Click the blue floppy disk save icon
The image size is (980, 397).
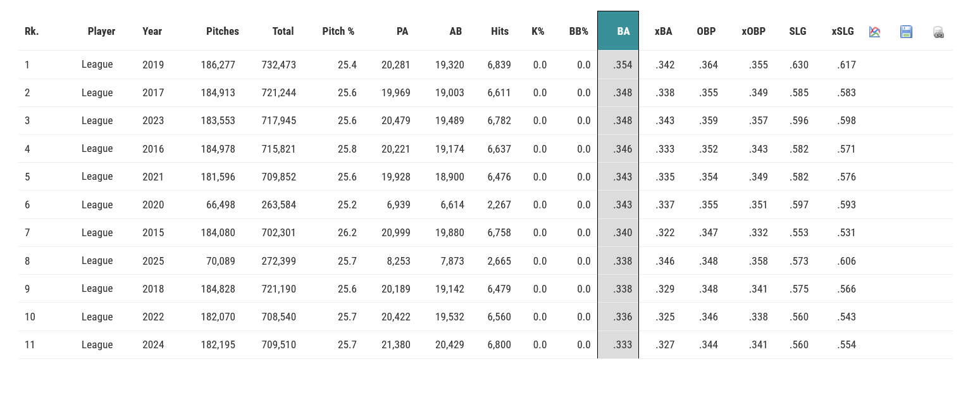point(906,32)
